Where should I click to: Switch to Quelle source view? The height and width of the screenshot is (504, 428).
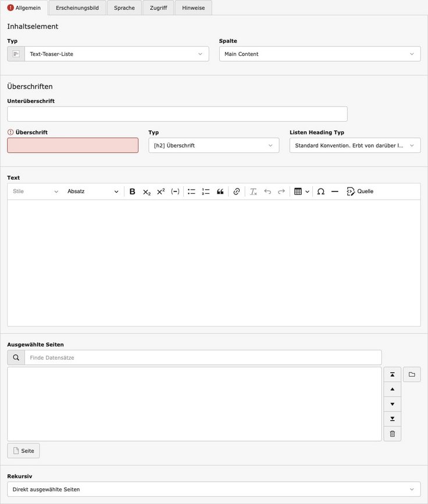(360, 191)
